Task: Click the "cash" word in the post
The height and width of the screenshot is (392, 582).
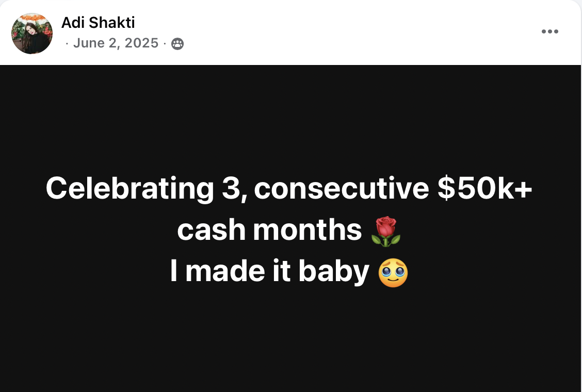Action: coord(211,231)
